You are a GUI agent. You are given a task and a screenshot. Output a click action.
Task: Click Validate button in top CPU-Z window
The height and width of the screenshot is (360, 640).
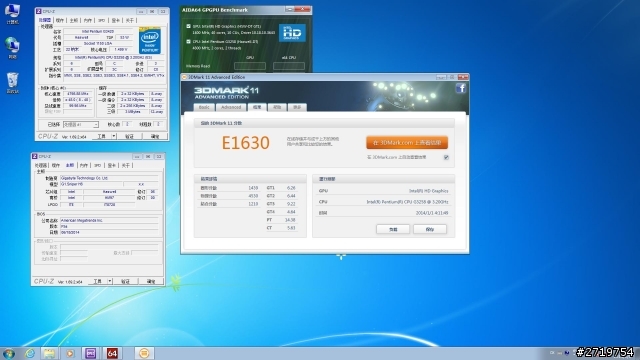[129, 136]
